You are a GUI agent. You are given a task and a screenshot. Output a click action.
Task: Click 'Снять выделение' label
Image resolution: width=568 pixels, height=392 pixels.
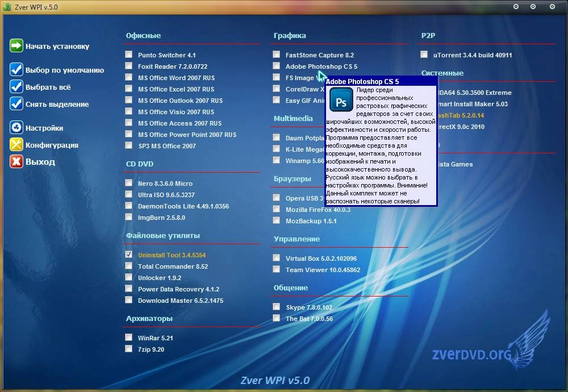[57, 105]
